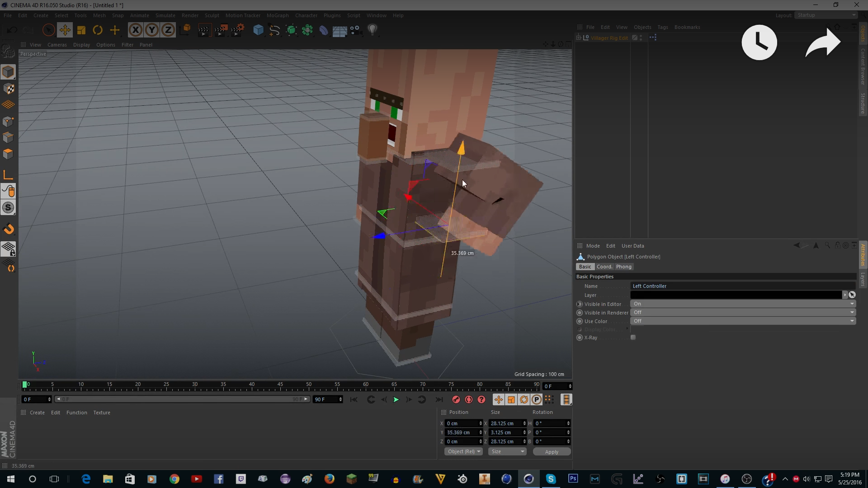The height and width of the screenshot is (488, 868).
Task: Open the Character menu
Action: coord(306,15)
